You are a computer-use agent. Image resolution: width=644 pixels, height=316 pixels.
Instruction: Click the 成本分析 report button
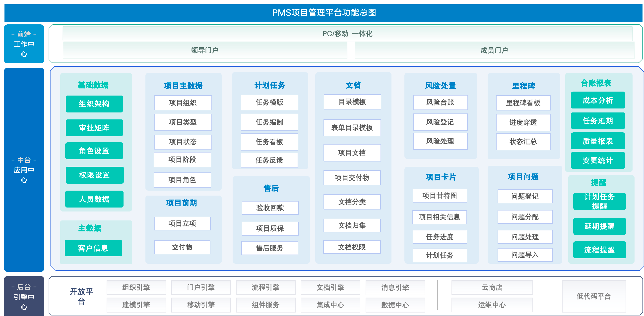tap(598, 100)
